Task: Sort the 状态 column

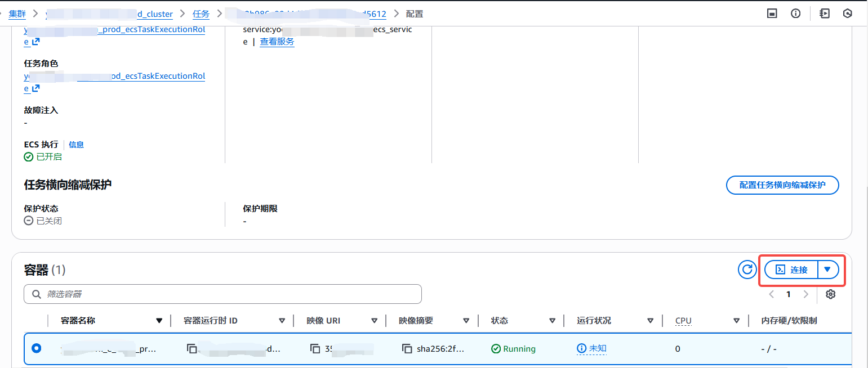Action: [x=553, y=321]
